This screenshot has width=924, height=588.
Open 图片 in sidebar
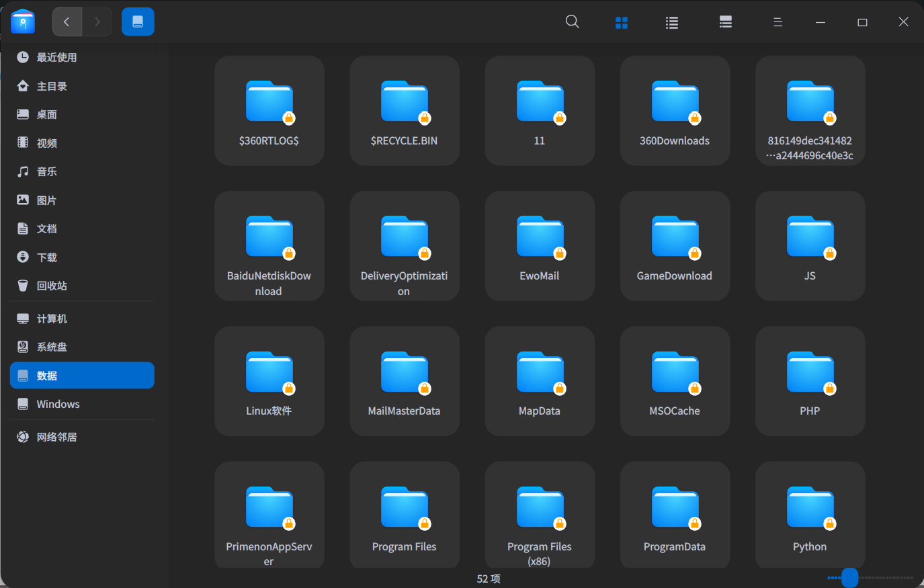tap(82, 200)
